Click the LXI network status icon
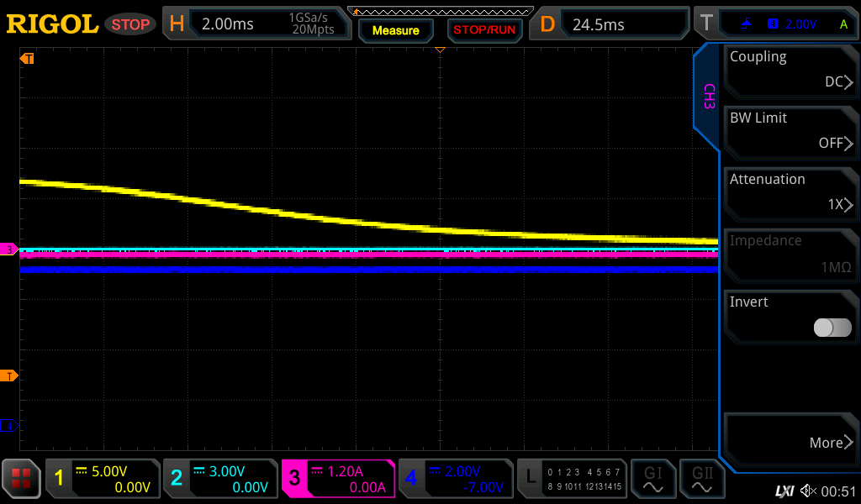The height and width of the screenshot is (504, 861). (784, 491)
